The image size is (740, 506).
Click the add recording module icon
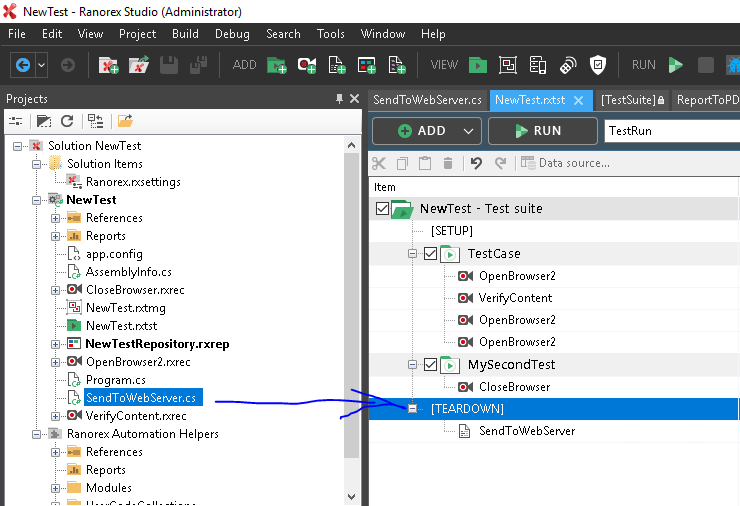click(306, 65)
